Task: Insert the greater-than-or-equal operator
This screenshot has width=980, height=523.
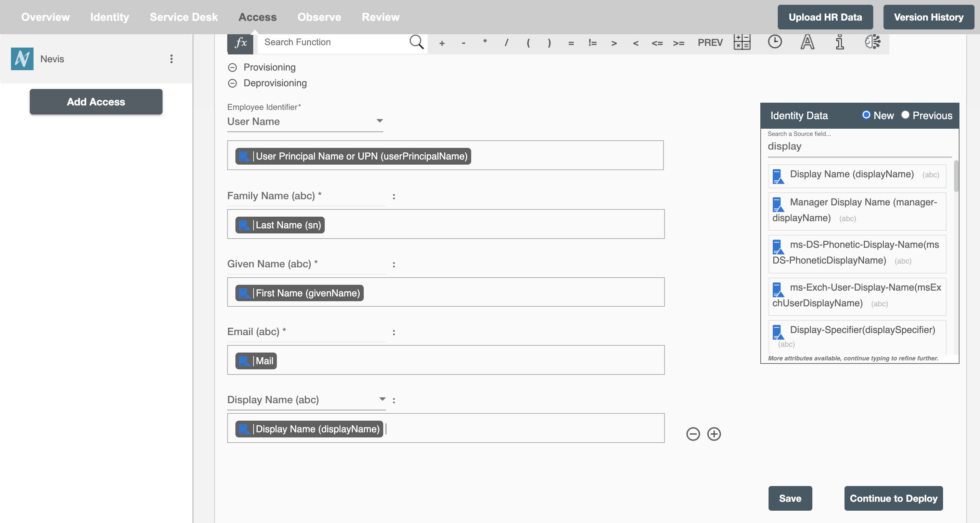Action: point(679,43)
